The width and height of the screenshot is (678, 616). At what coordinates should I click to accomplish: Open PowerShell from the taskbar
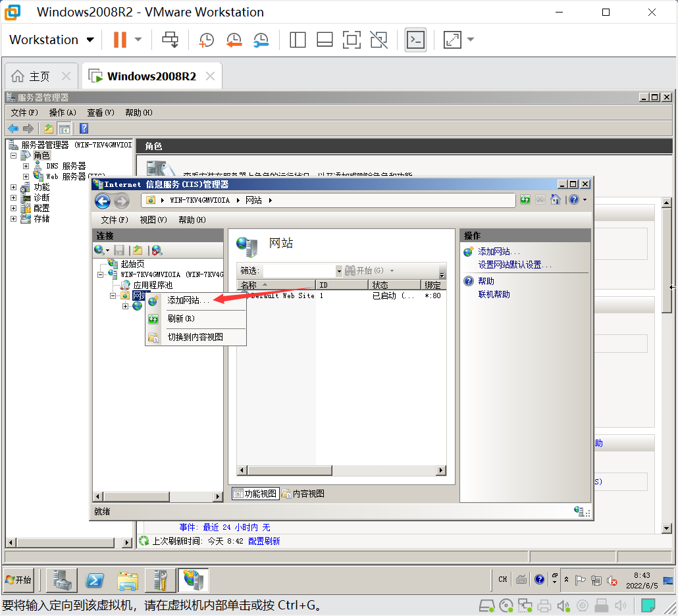click(95, 580)
